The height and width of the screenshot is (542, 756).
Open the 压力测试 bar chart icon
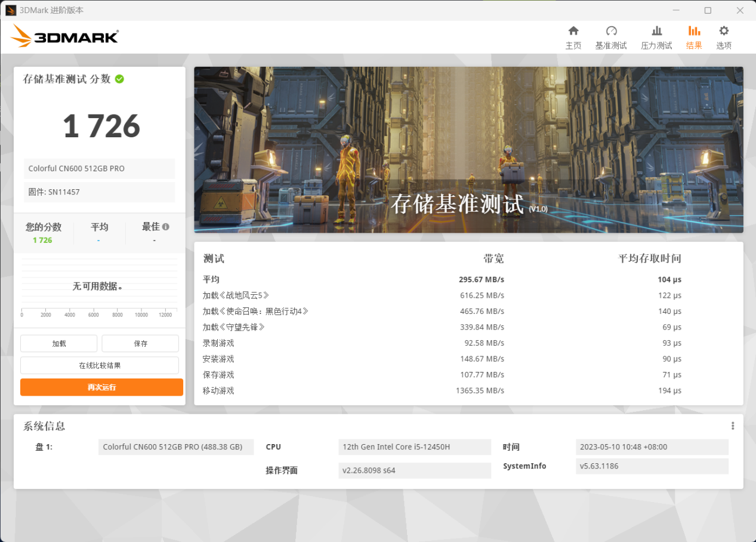click(656, 30)
